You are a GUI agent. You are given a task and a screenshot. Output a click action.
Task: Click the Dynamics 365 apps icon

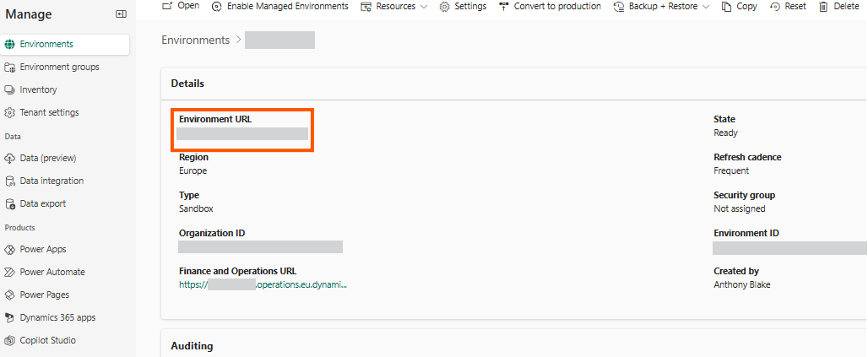(x=9, y=317)
